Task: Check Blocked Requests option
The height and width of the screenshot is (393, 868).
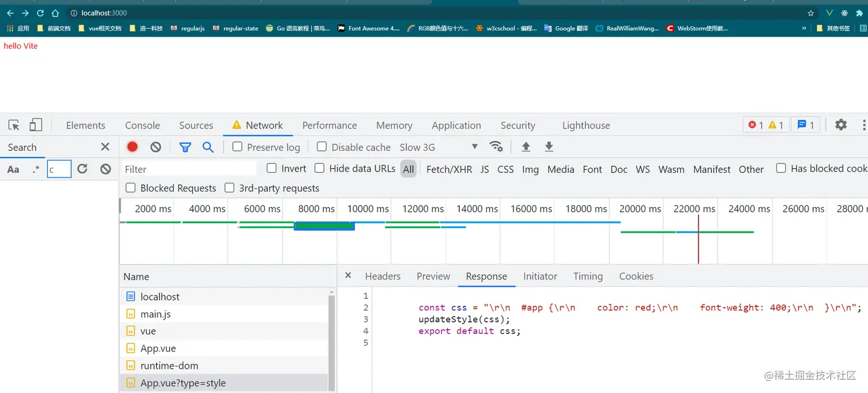Action: coord(130,188)
